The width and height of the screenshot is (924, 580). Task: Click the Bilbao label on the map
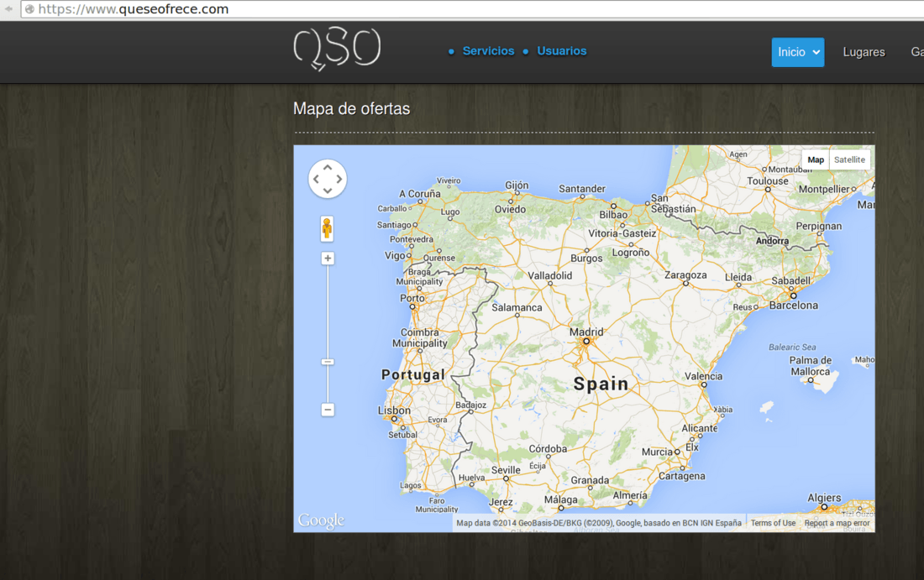click(613, 215)
